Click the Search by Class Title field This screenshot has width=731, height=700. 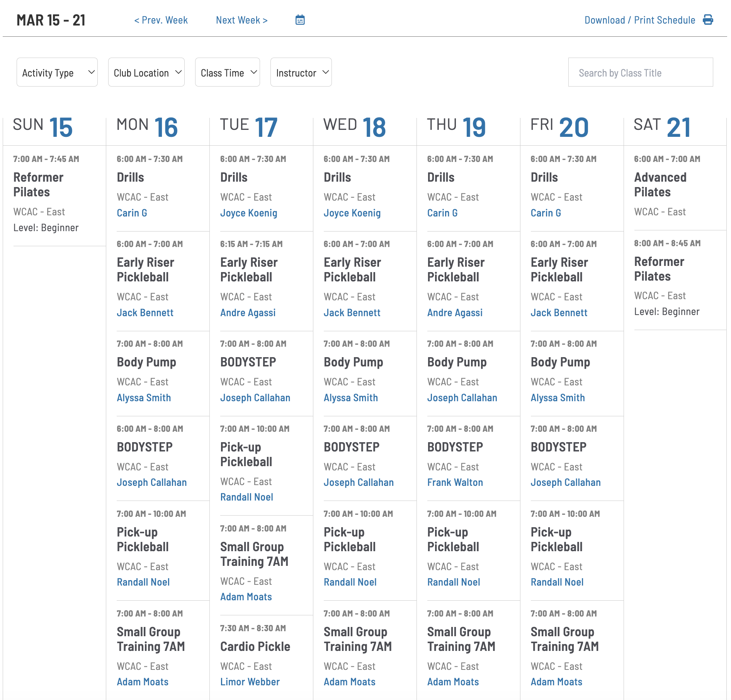click(x=640, y=72)
